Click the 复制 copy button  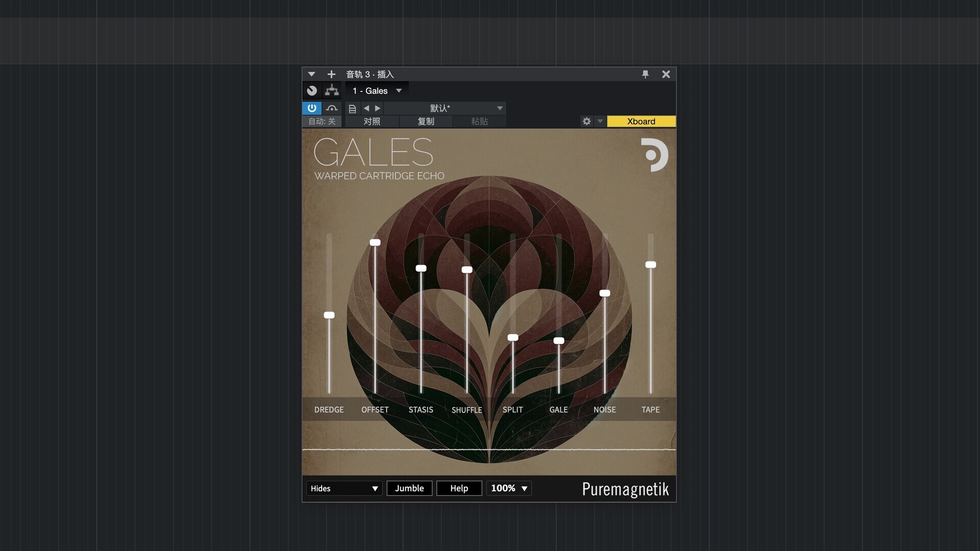point(426,121)
